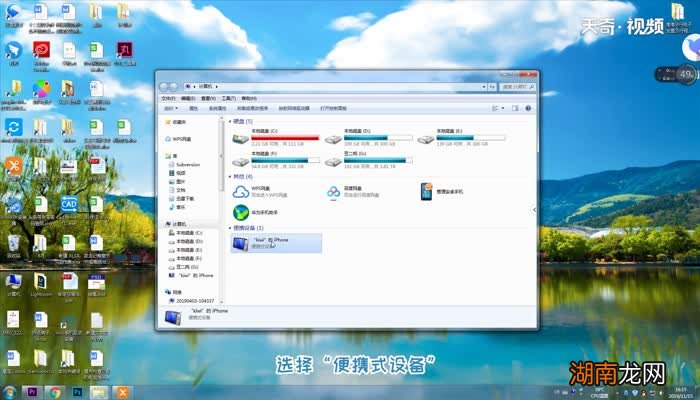Select 本地磁盘 (C:) in the navigation pane
Screen dimensions: 700x400
(x=186, y=233)
